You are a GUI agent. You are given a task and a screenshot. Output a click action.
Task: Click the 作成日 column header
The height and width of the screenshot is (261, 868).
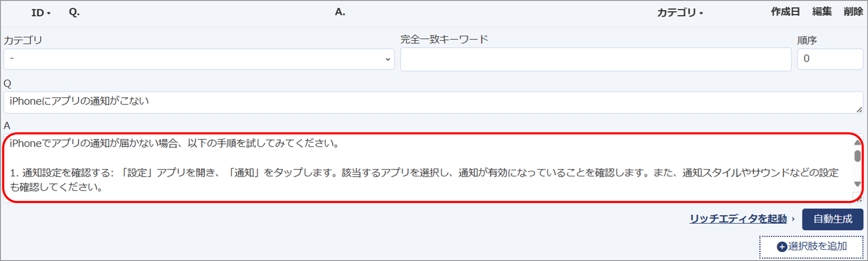(785, 12)
